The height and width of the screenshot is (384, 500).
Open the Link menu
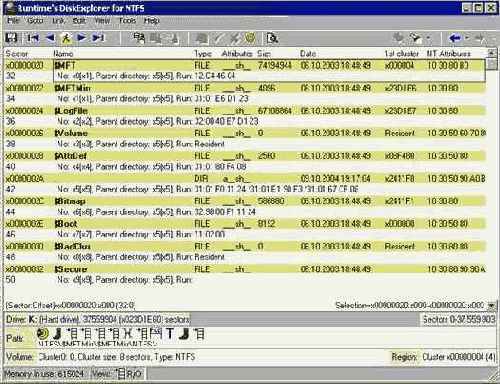(x=58, y=21)
